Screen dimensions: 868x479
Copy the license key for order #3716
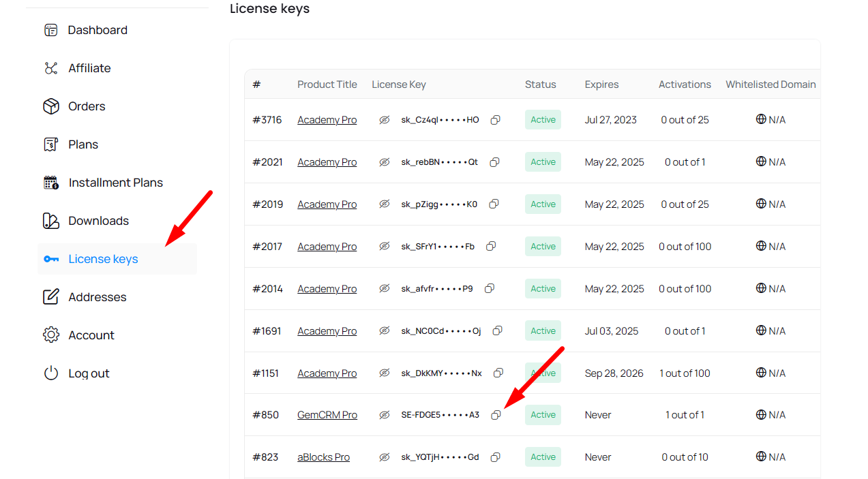[x=496, y=120]
